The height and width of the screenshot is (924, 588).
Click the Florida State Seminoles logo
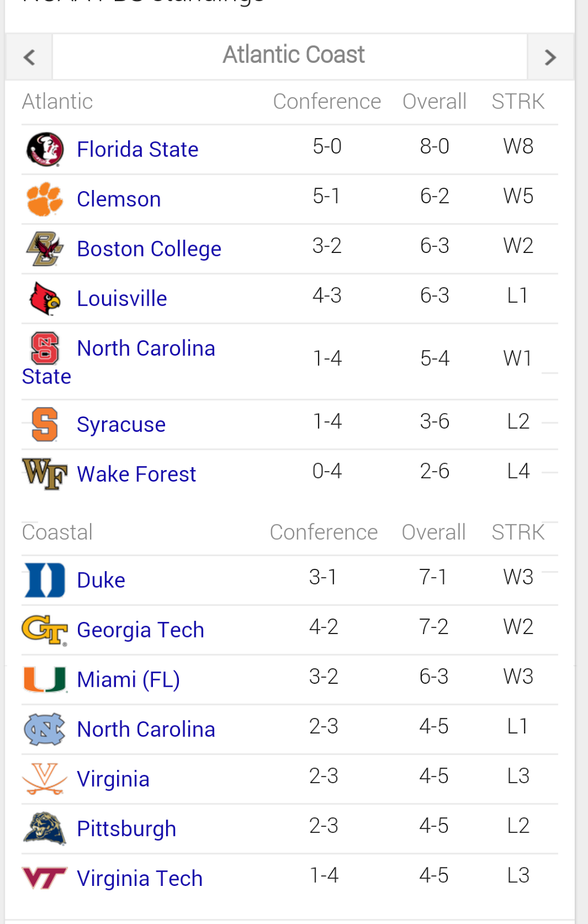pos(45,150)
